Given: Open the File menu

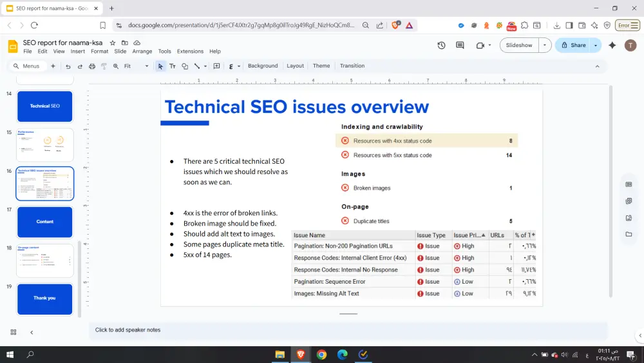Looking at the screenshot, I should [x=28, y=52].
